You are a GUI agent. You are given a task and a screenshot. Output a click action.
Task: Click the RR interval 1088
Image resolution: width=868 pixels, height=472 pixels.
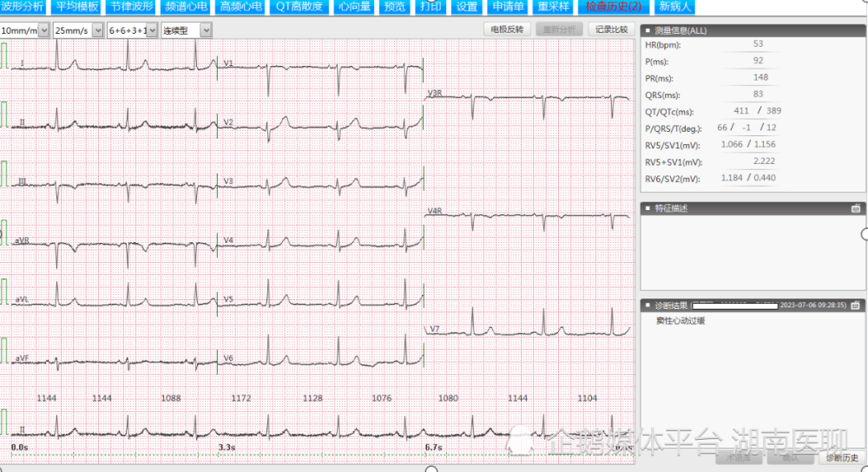[170, 398]
